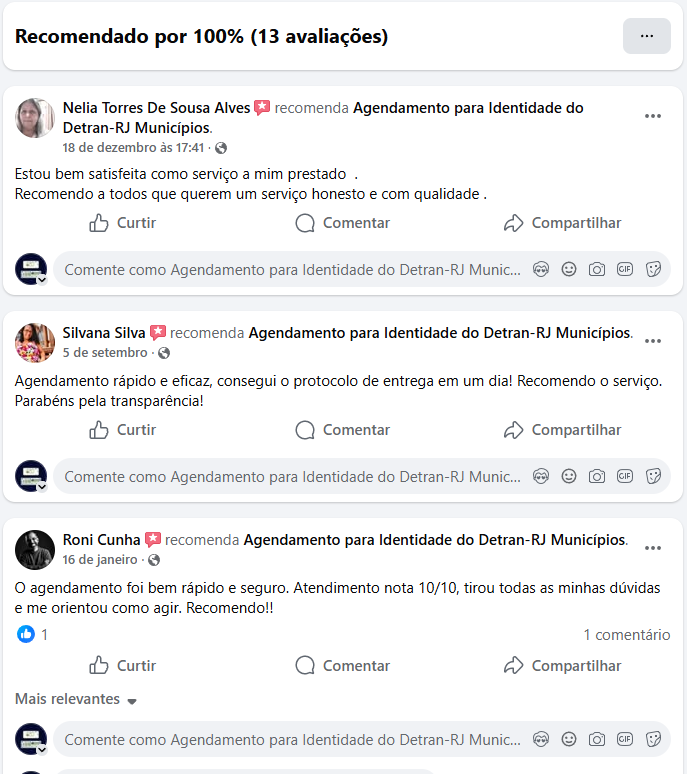The height and width of the screenshot is (774, 687).
Task: Focus the comment field under Roni's review
Action: pos(293,739)
